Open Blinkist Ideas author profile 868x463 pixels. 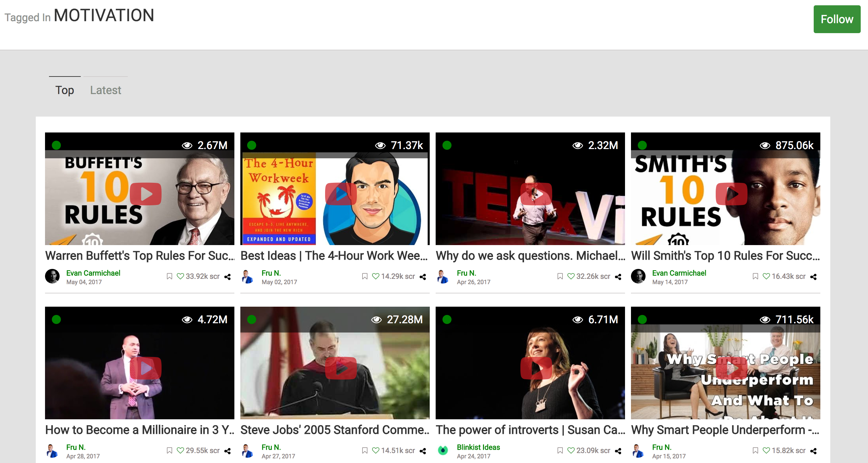coord(478,447)
